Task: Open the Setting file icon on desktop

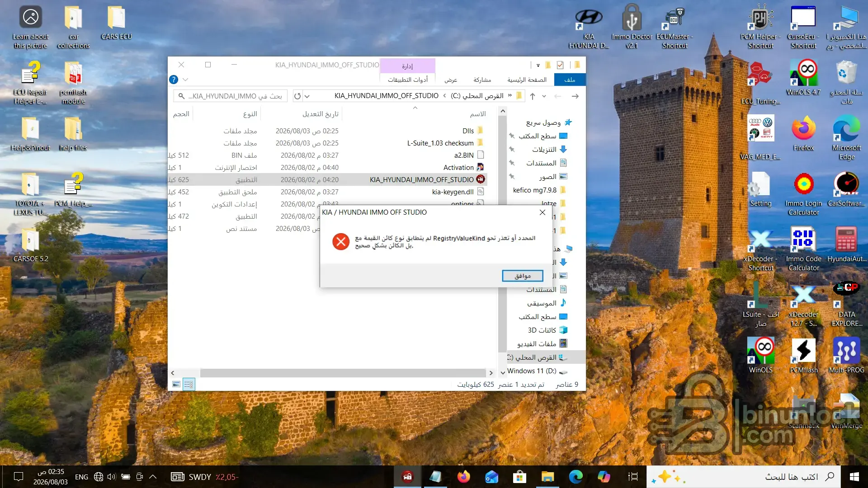Action: [760, 190]
